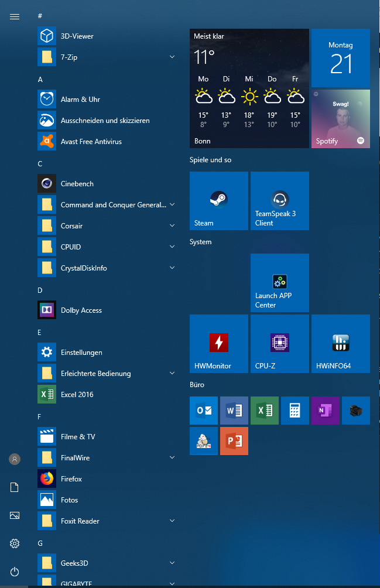This screenshot has height=588, width=380.
Task: Expand the Erleichterte Bedienung folder
Action: click(x=172, y=373)
